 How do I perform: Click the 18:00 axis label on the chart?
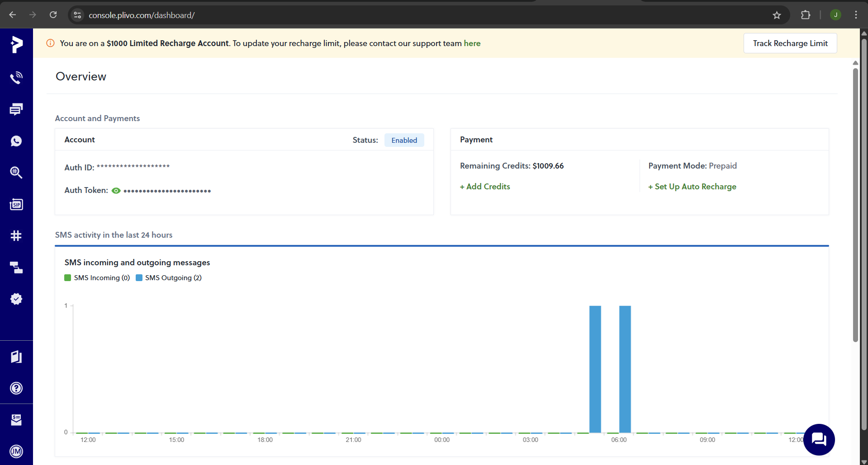tap(265, 440)
